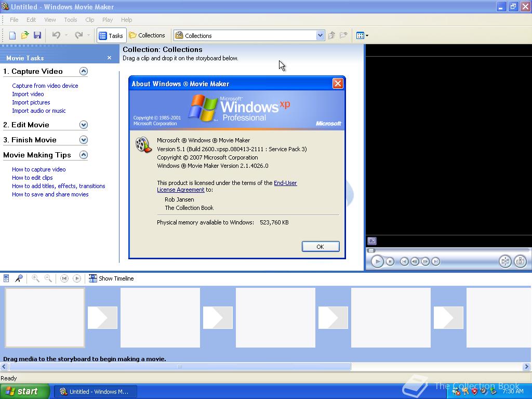Click the Zoom Timeline Out magnifier

click(x=48, y=278)
